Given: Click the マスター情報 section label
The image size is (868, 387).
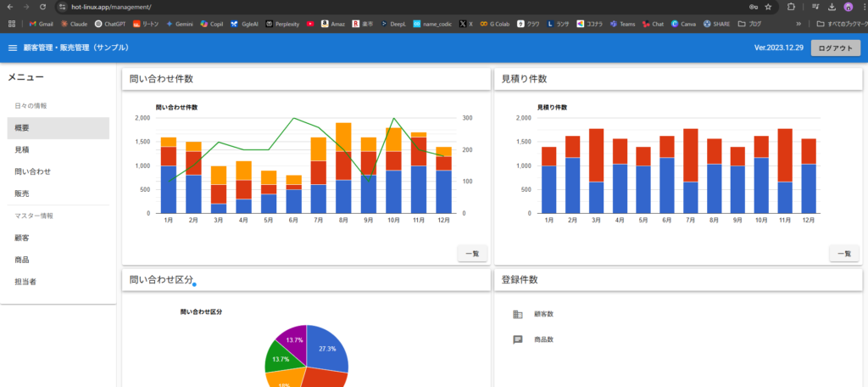Looking at the screenshot, I should click(34, 216).
